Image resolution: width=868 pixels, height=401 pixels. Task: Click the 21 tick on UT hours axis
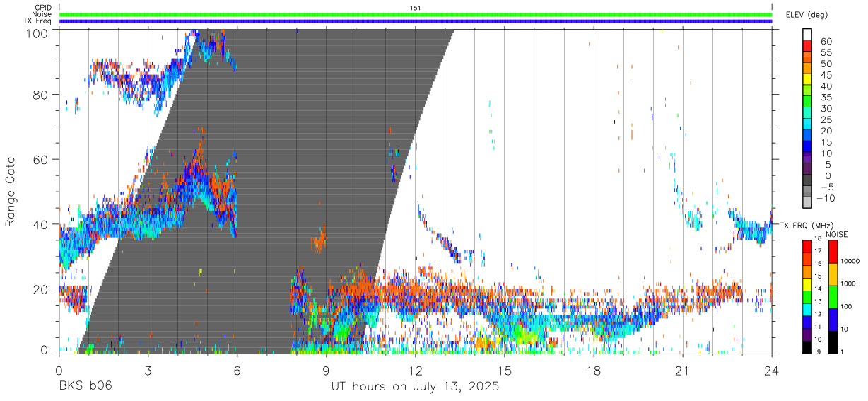click(x=683, y=370)
